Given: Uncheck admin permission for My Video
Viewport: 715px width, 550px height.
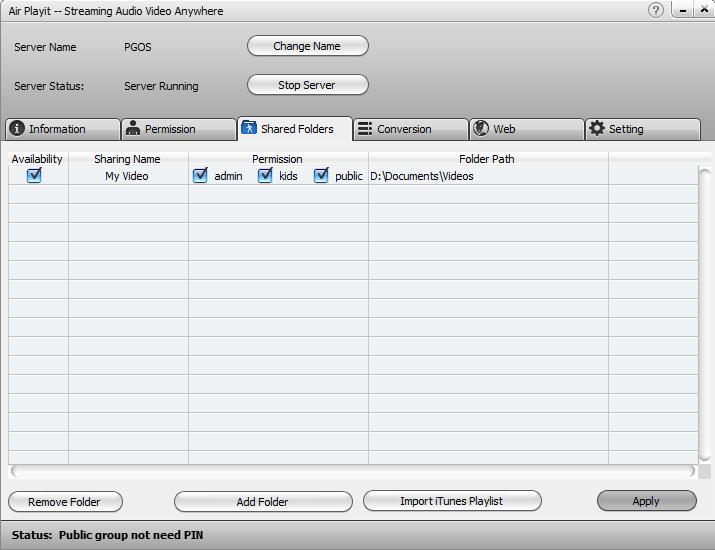Looking at the screenshot, I should (200, 175).
